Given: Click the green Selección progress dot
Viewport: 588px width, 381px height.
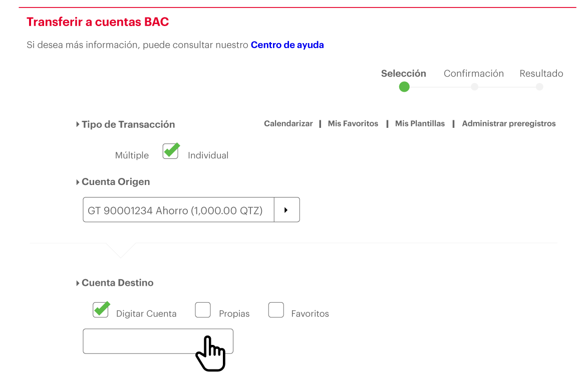Looking at the screenshot, I should [404, 87].
